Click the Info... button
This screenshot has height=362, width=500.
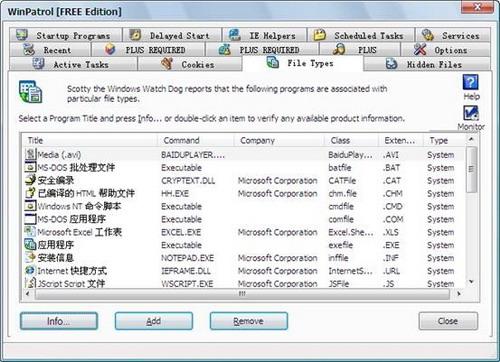(59, 321)
